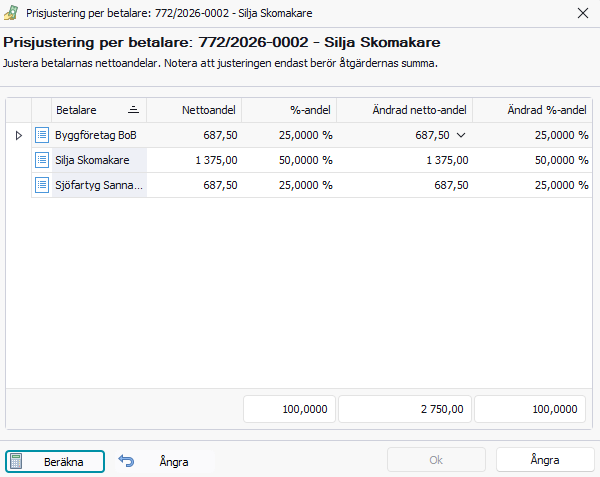The height and width of the screenshot is (477, 600).
Task: Click the %-andel total 100,0000 field
Action: (289, 409)
